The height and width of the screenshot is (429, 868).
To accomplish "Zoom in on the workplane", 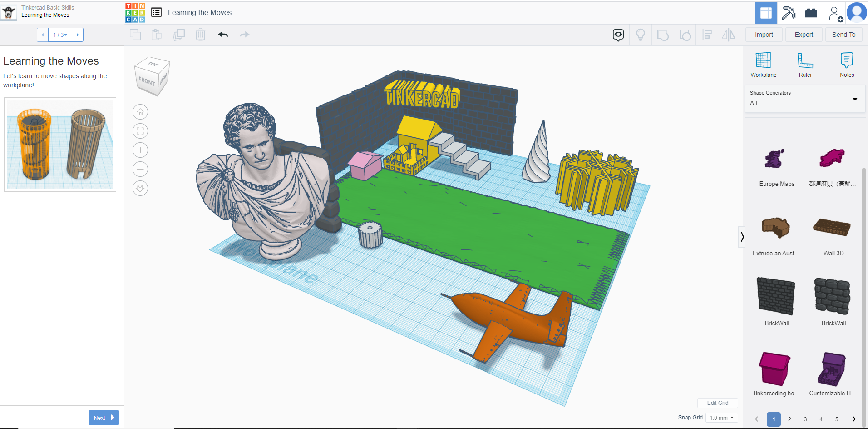I will click(x=140, y=150).
